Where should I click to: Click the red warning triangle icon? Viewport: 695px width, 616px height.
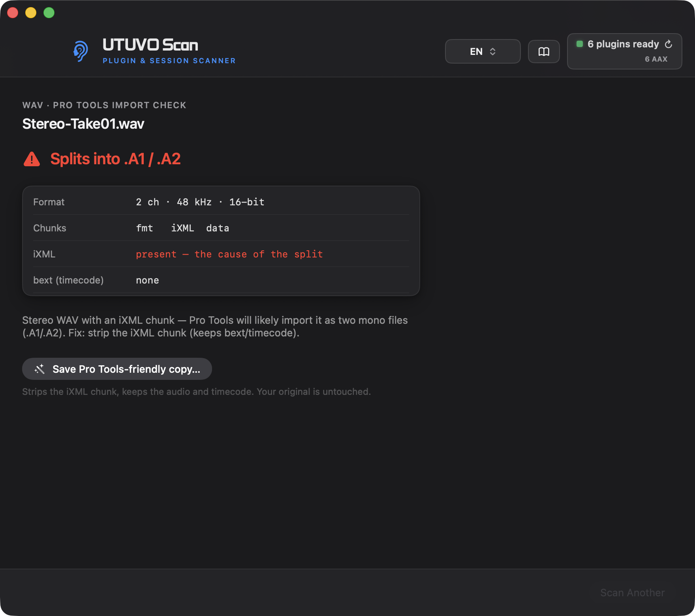click(x=32, y=159)
